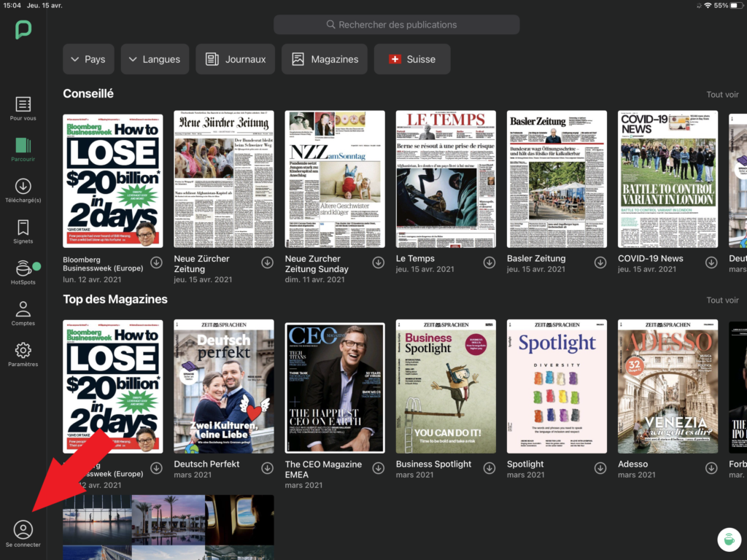Download Basler Zeitung issue

(600, 262)
